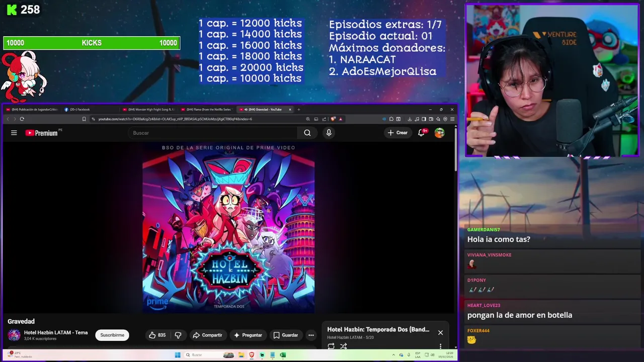Open the media control music note icon
The image size is (644, 362).
tap(417, 119)
